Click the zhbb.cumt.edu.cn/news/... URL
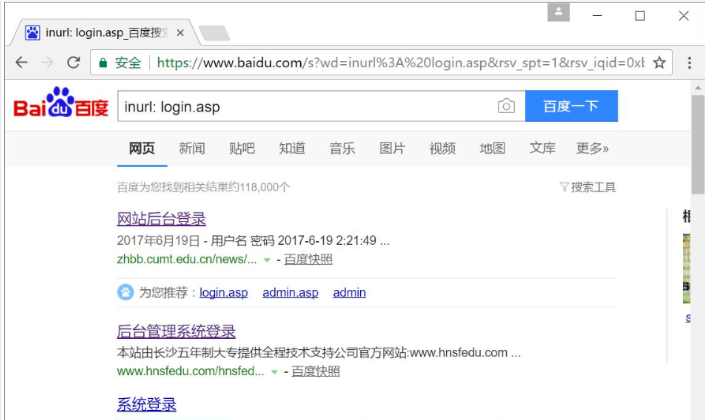This screenshot has height=420, width=705. click(187, 259)
